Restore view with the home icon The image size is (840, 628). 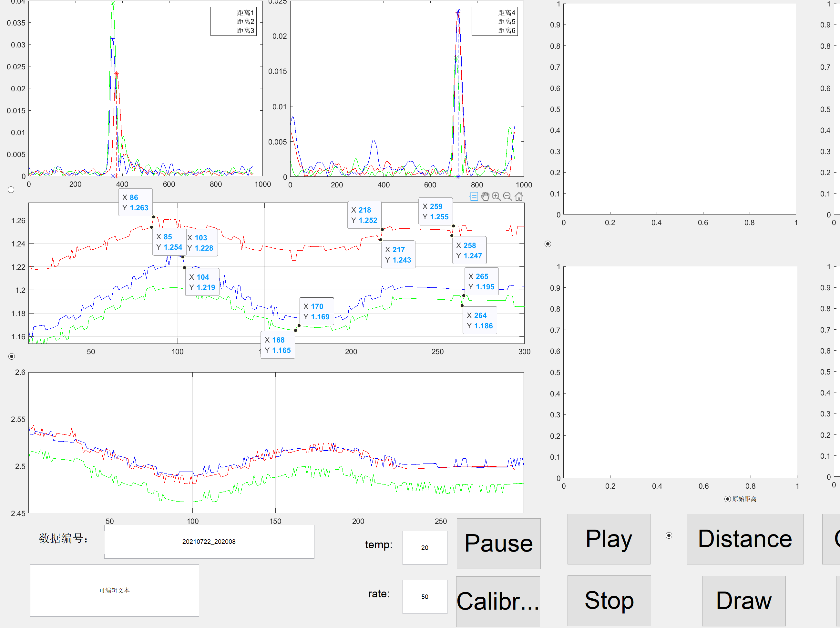519,196
